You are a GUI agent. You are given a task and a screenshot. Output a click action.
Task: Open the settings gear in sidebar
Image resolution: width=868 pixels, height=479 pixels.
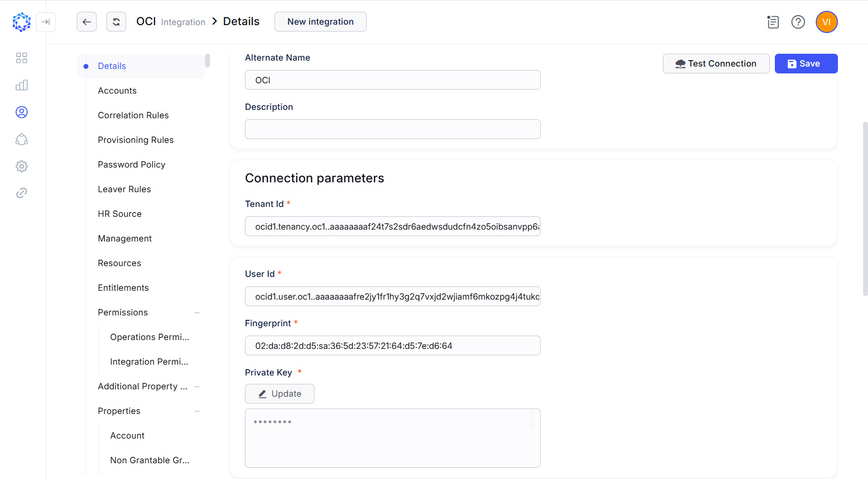(21, 166)
